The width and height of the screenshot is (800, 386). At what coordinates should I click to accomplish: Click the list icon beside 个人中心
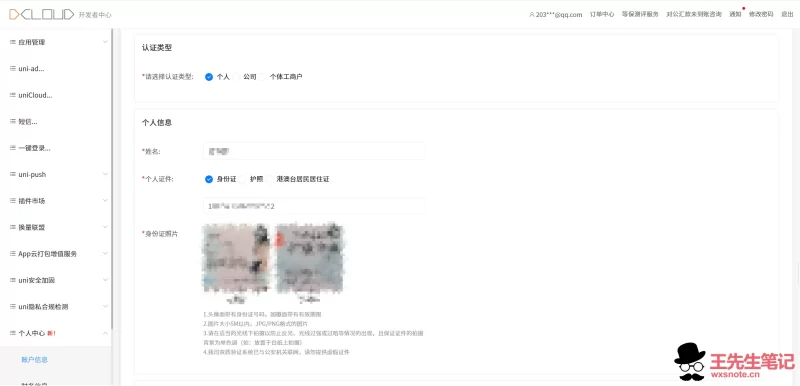tap(13, 333)
